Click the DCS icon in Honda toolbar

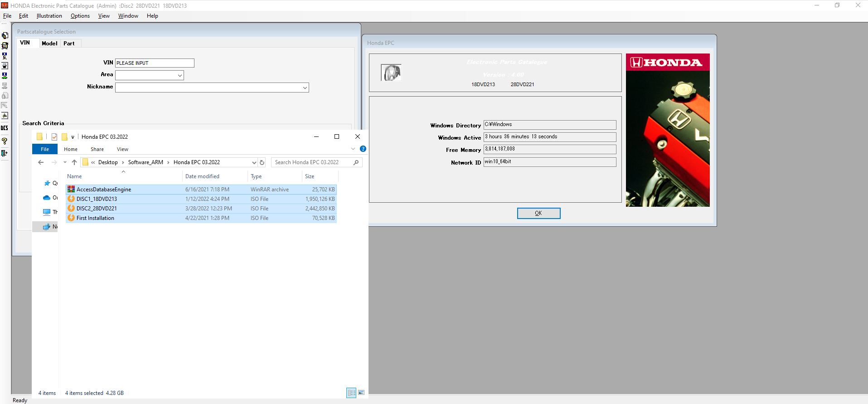5,128
